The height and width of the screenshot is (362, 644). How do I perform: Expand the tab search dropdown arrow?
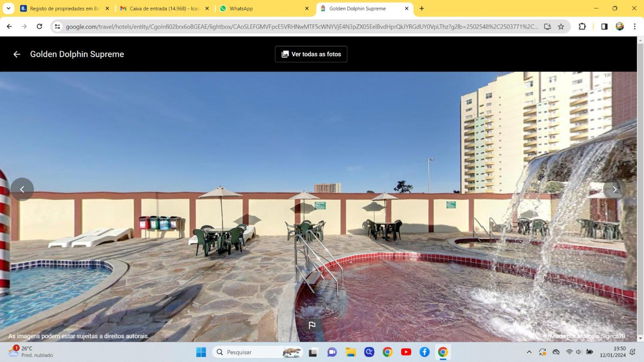coord(8,8)
